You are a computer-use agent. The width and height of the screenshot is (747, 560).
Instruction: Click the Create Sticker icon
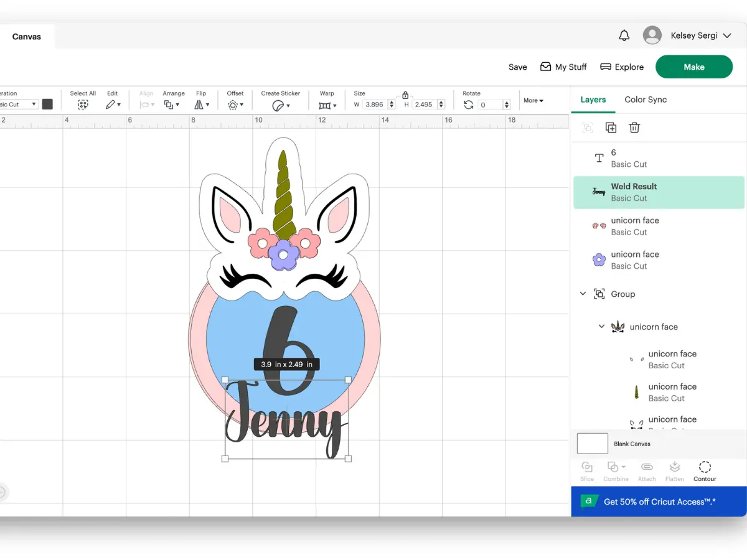[x=278, y=106]
